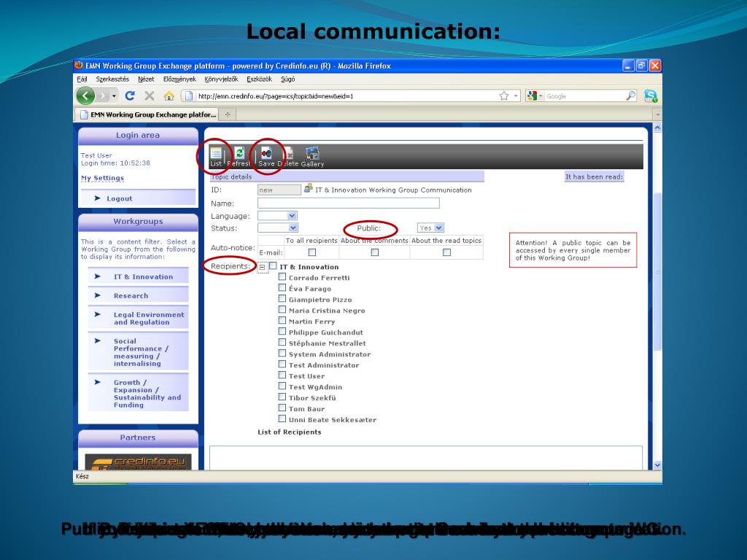Bookmark this page with the star icon
The width and height of the screenshot is (747, 560).
[x=504, y=96]
